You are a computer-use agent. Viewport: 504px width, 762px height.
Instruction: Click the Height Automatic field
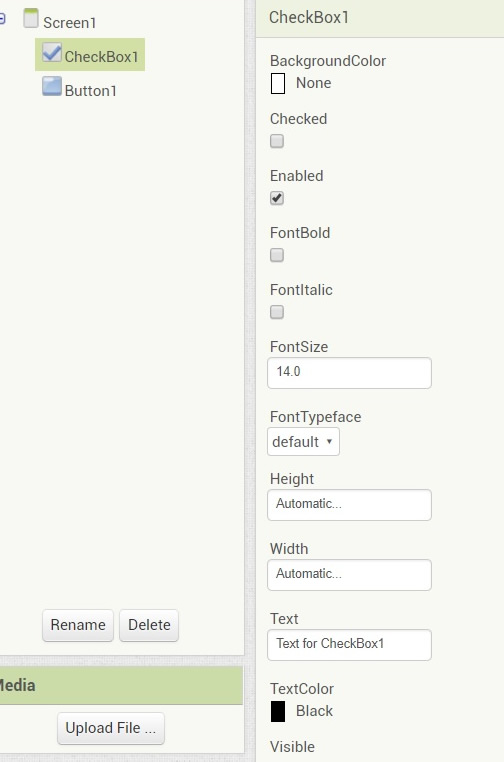coord(349,505)
